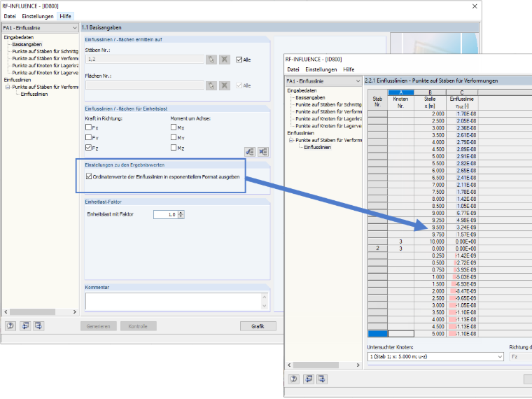Viewport: 532px width, 399px height.
Task: Collapse Punkte auf Stäben node under Einflusslinien, front window
Action: point(290,141)
